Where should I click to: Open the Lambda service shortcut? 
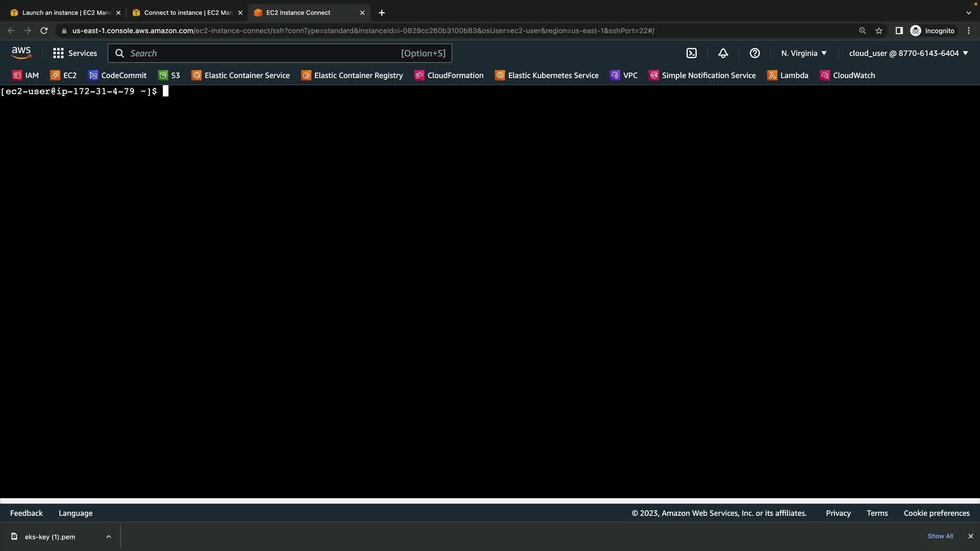coord(788,76)
